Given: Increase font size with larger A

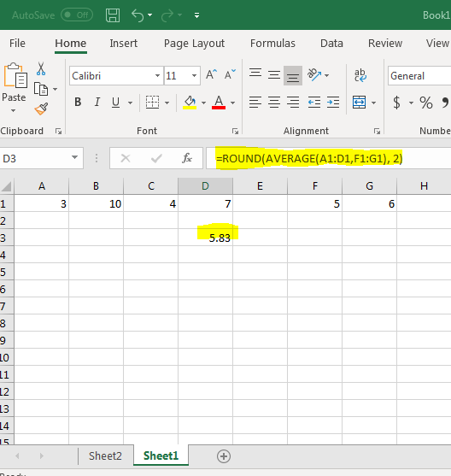Looking at the screenshot, I should 211,74.
